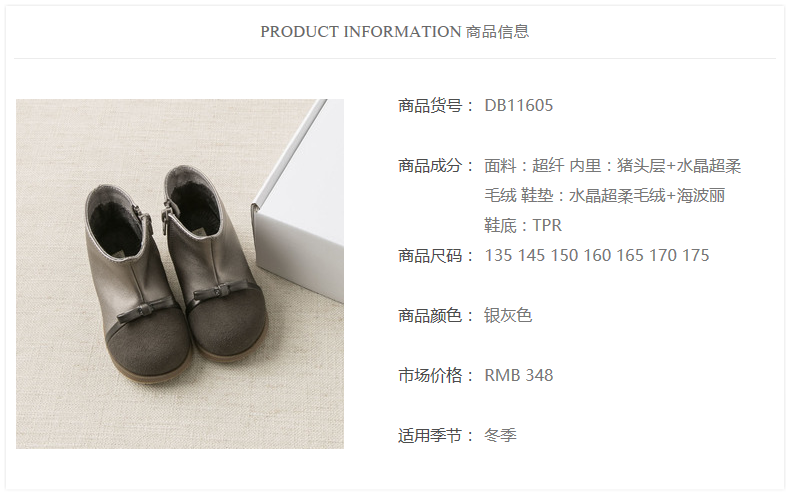This screenshot has height=501, width=790.
Task: Select size 135 in the size list
Action: coord(498,256)
